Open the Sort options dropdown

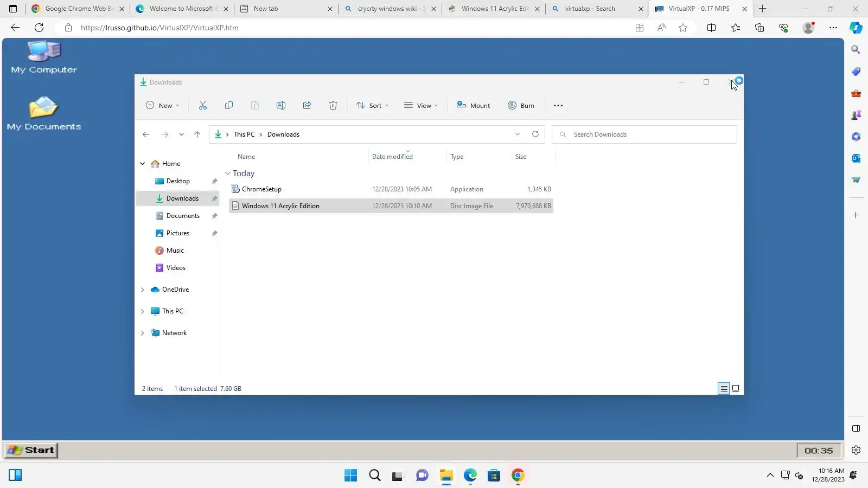pyautogui.click(x=372, y=105)
